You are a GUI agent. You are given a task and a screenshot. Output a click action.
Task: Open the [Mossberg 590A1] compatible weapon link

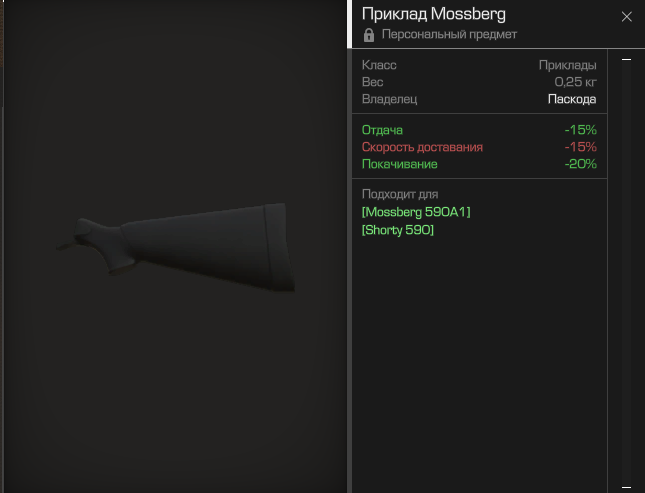[416, 212]
